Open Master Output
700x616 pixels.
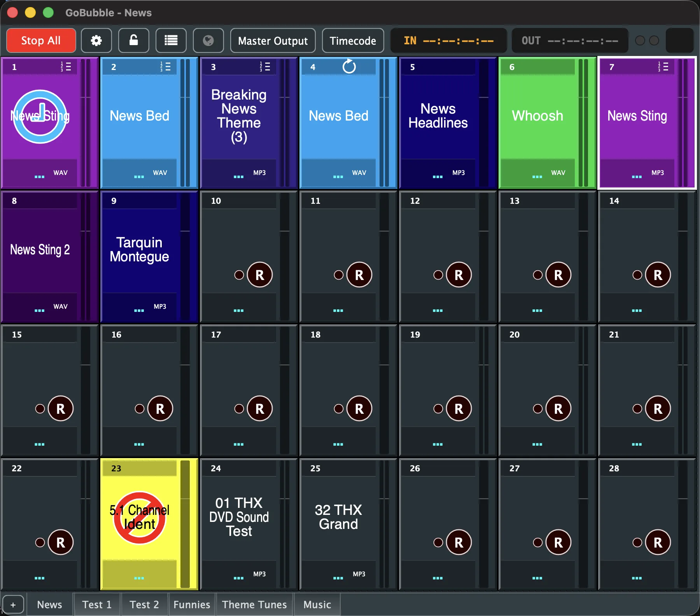[x=273, y=40]
